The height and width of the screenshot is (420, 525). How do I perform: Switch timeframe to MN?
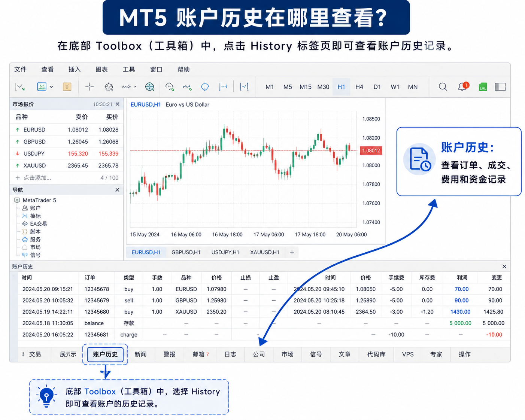(413, 87)
